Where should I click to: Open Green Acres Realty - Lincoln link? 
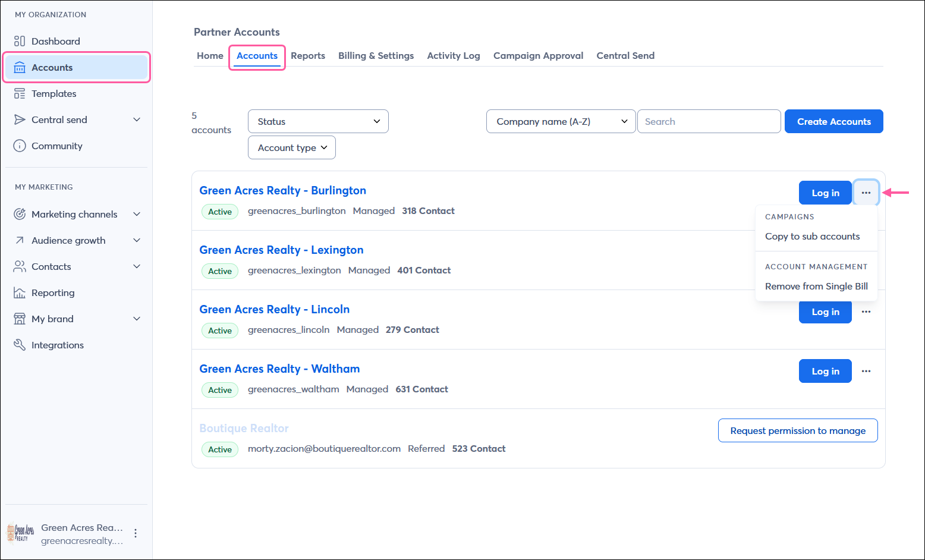tap(275, 309)
